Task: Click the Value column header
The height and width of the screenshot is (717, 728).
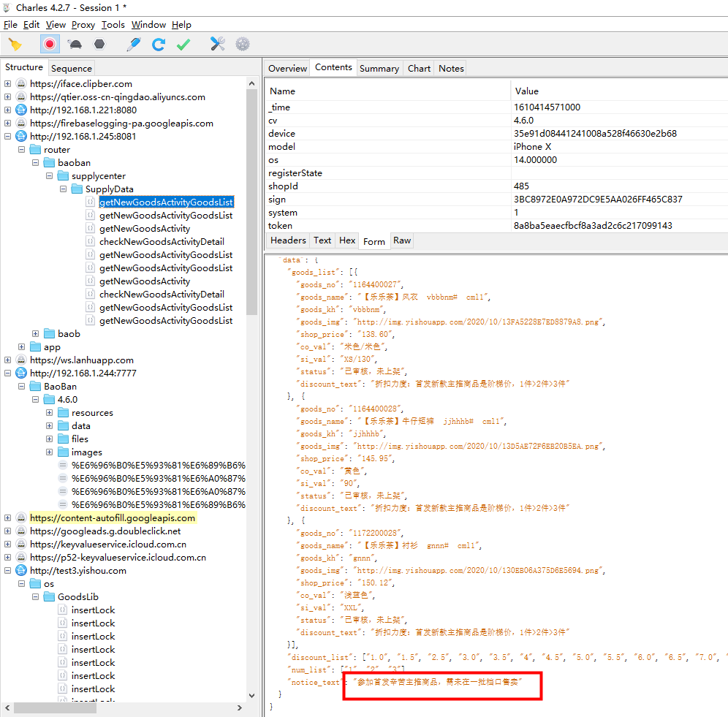Action: point(620,91)
